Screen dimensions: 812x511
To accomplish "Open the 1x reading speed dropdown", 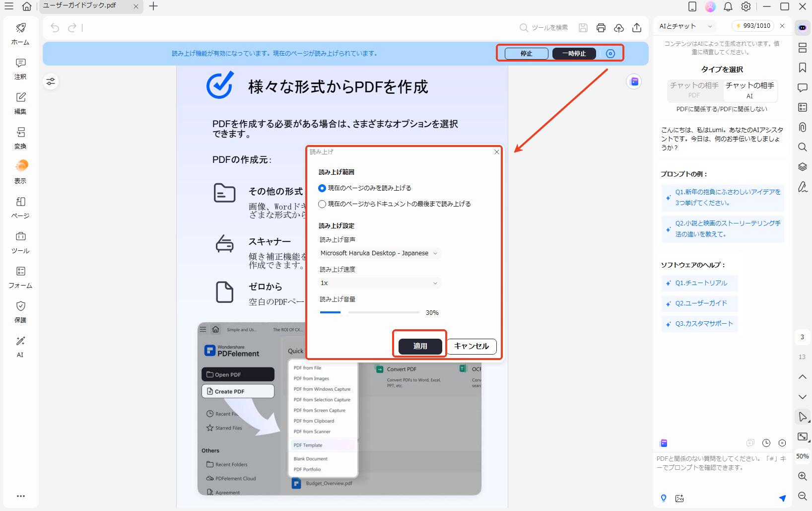I will click(380, 283).
